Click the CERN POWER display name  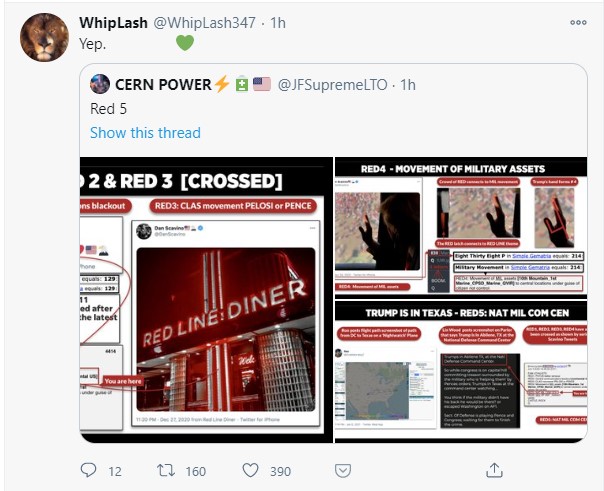163,85
